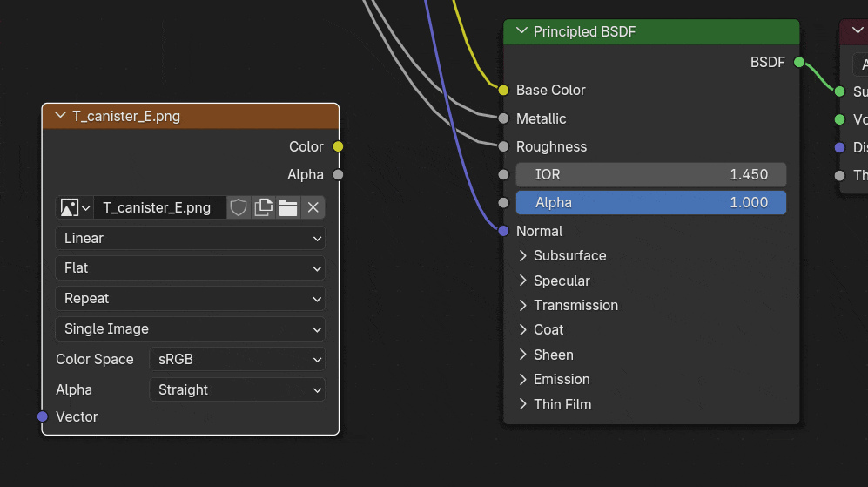Click the Color output socket
868x487 pixels.
[x=338, y=146]
